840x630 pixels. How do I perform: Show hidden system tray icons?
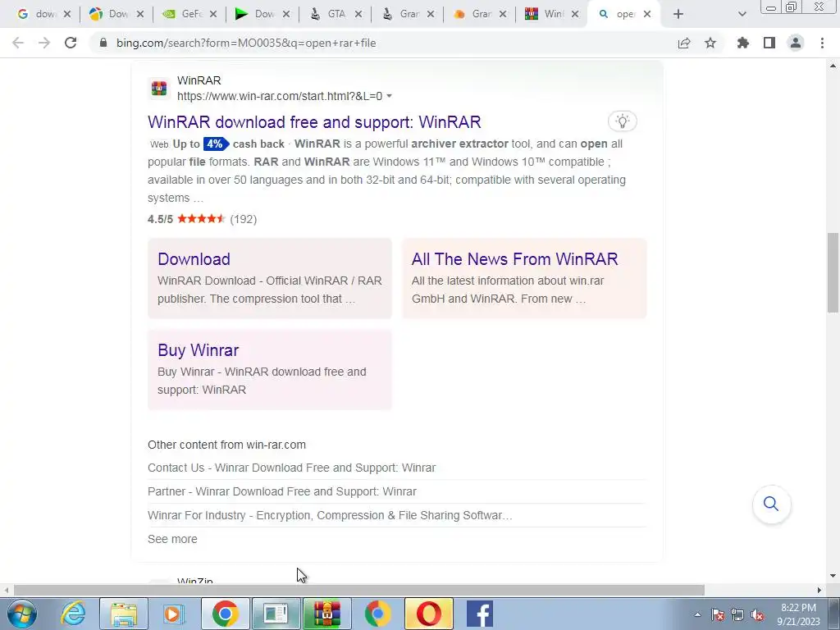pos(697,615)
